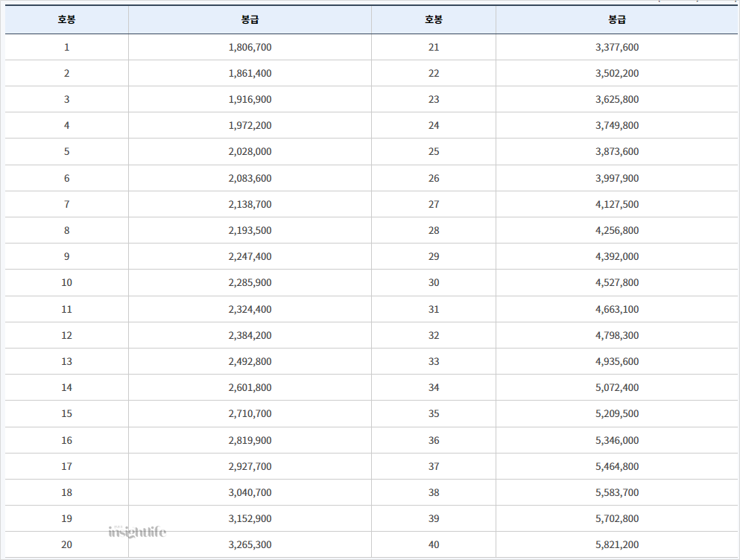Viewport: 740px width, 560px height.
Task: Click salary 3,502,200
Action: pos(617,73)
